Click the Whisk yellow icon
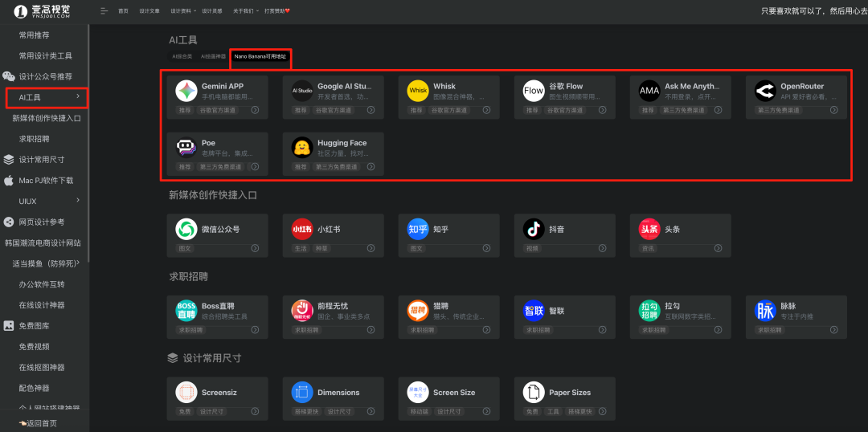 pos(418,91)
